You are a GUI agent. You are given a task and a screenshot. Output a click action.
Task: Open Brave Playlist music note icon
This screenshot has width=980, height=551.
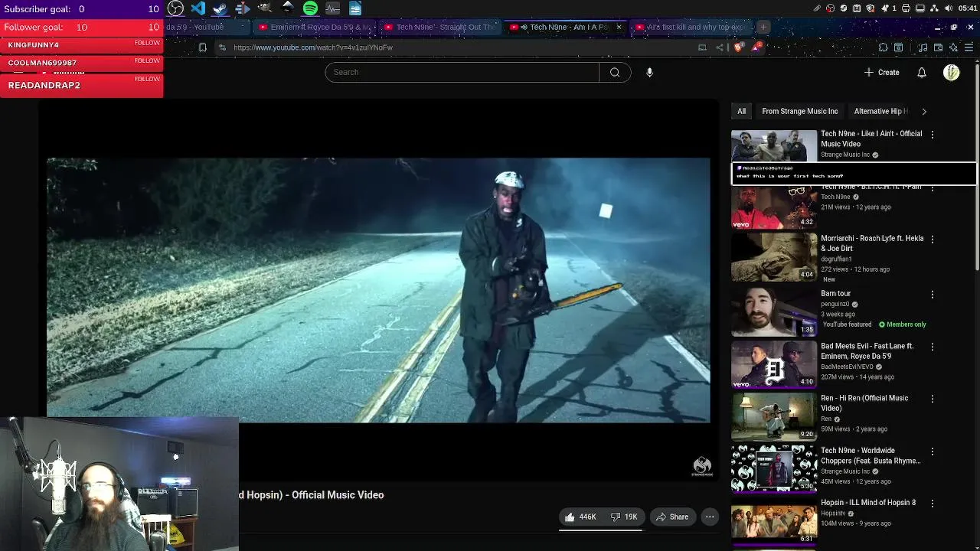[x=923, y=47]
